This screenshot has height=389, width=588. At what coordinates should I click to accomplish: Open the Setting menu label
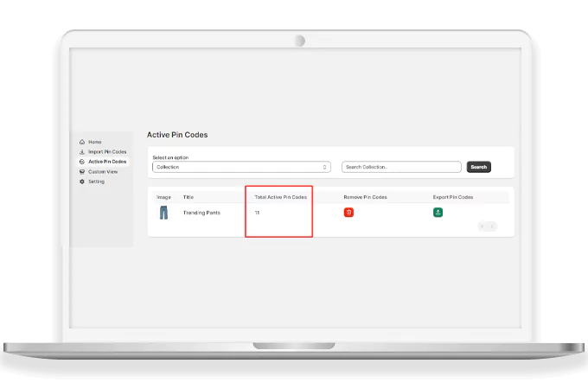tap(96, 182)
